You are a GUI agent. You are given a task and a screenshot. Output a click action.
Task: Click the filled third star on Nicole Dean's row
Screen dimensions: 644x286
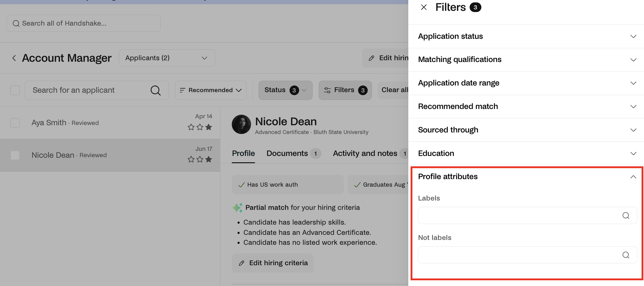pos(209,159)
